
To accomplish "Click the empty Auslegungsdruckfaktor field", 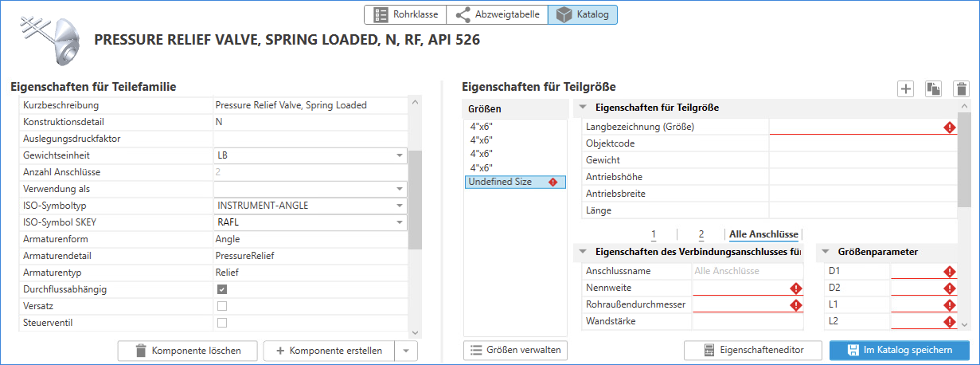I will pyautogui.click(x=310, y=139).
